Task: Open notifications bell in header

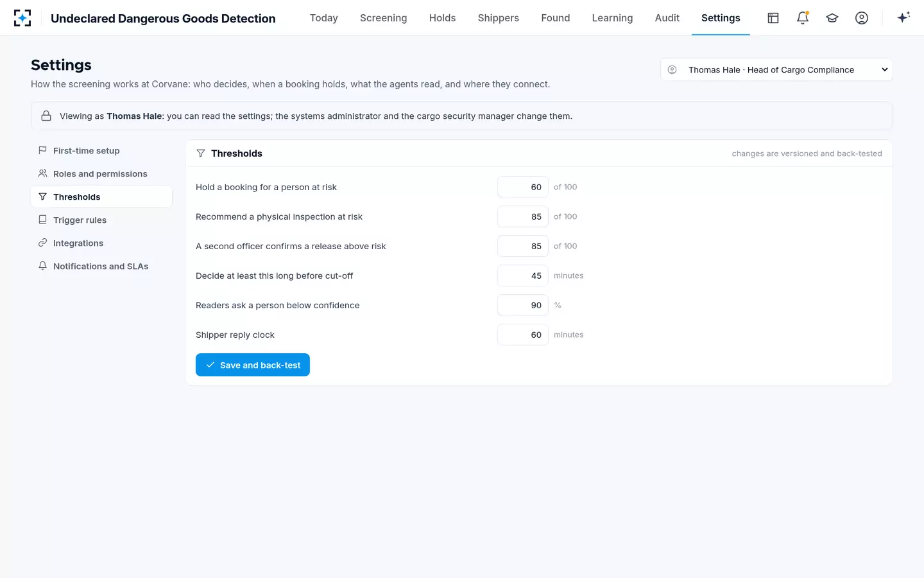Action: (803, 18)
